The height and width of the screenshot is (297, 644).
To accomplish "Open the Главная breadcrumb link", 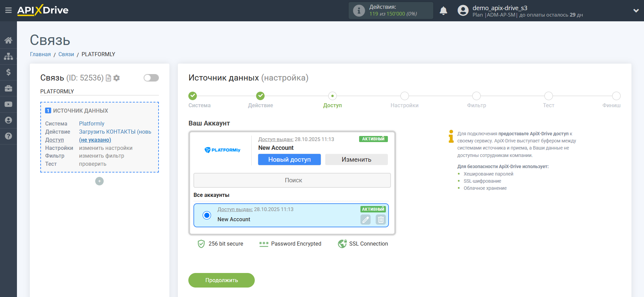I will (x=40, y=54).
